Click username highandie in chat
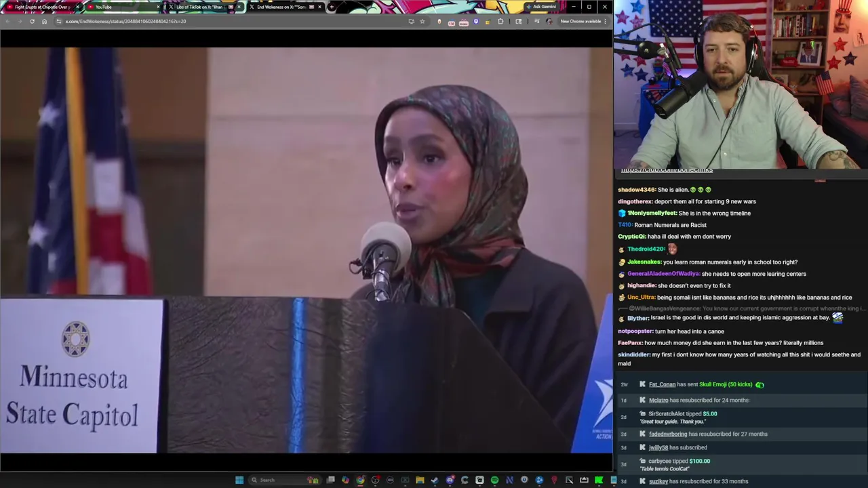868x488 pixels. coord(642,286)
